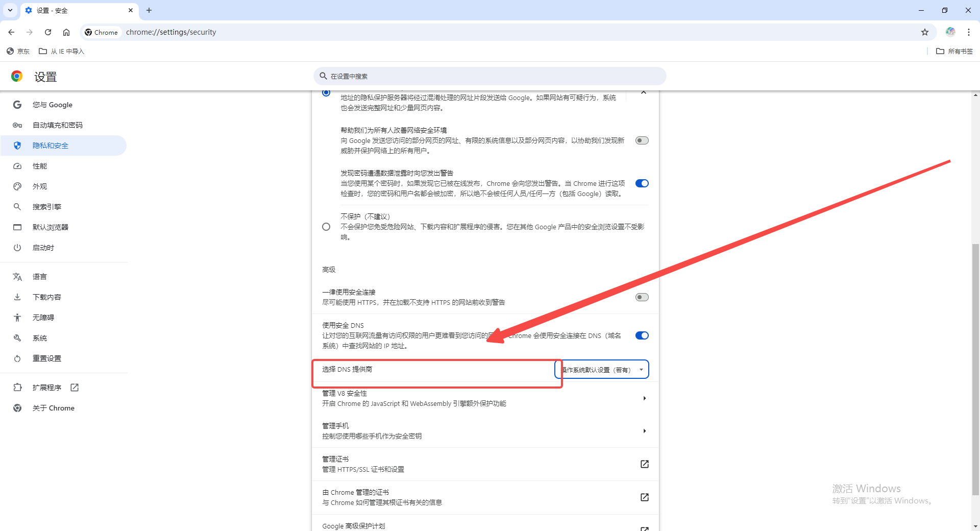980x531 pixels.
Task: Click the 搜索引擎 magnifier icon
Action: click(17, 207)
